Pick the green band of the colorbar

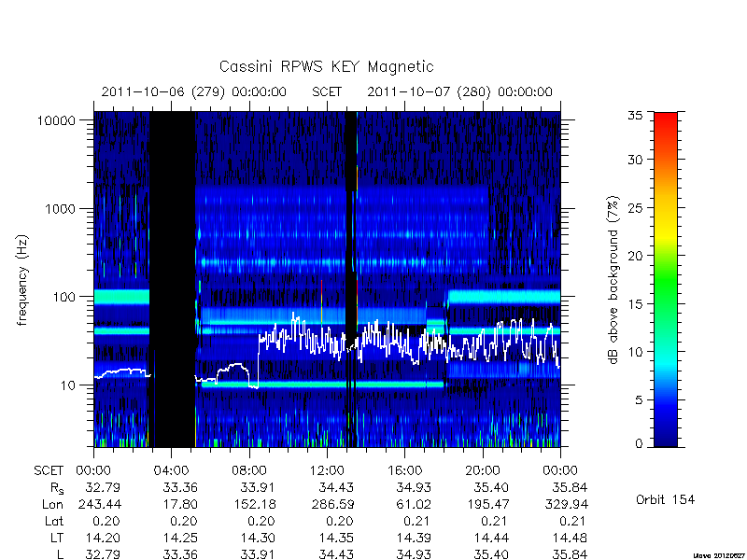[x=666, y=281]
